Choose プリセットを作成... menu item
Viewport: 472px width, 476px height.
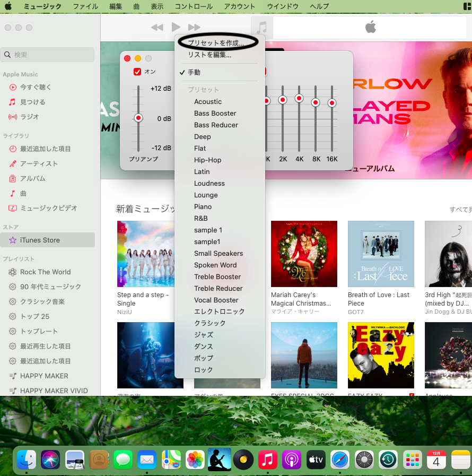220,43
